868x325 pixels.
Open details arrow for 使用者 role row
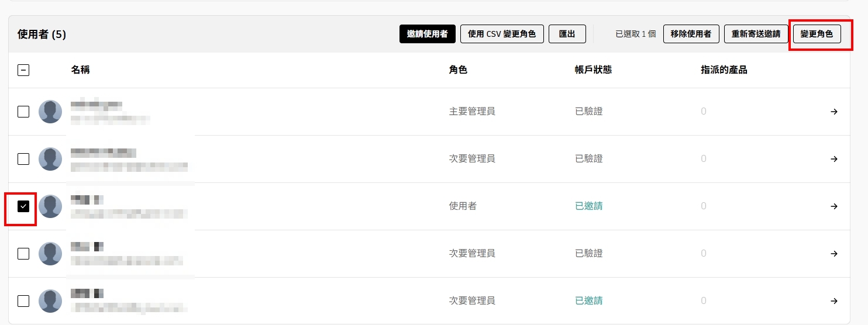click(x=834, y=206)
